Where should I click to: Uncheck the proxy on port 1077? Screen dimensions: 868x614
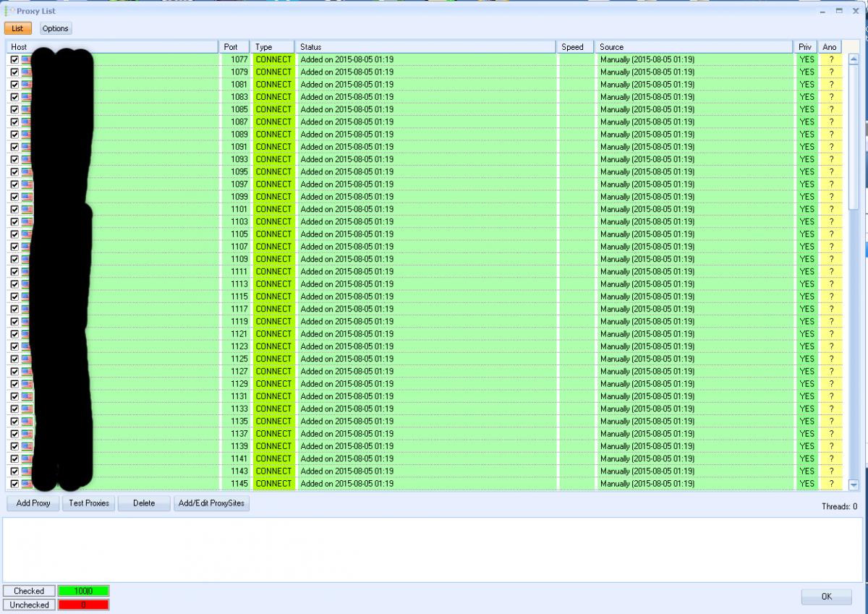pyautogui.click(x=14, y=59)
